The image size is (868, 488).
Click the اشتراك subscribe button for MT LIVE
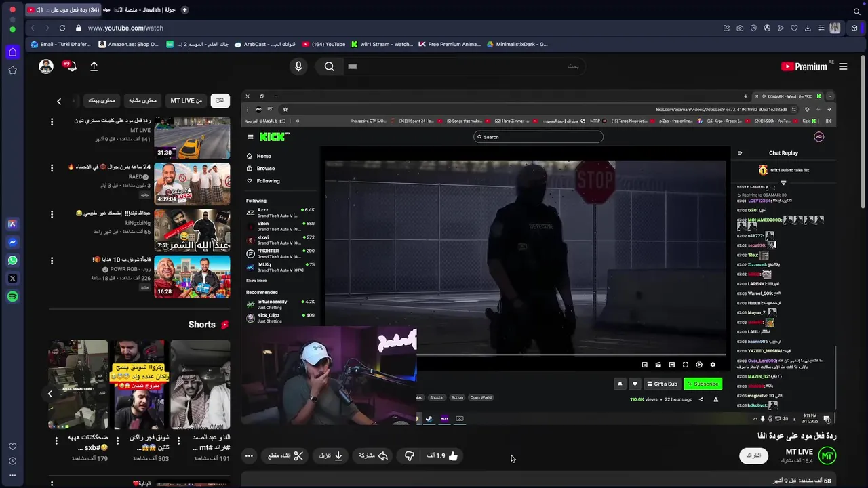point(753,455)
